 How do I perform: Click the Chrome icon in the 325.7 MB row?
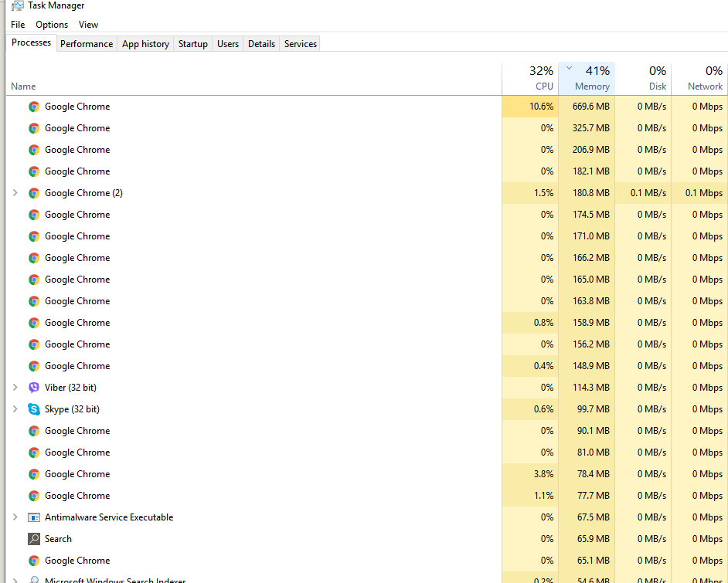click(33, 128)
